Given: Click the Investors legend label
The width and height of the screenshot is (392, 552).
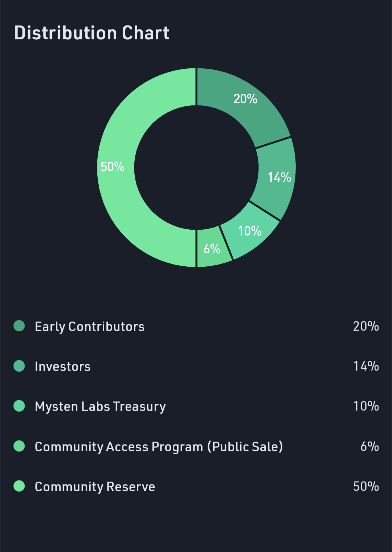Looking at the screenshot, I should pyautogui.click(x=62, y=366).
